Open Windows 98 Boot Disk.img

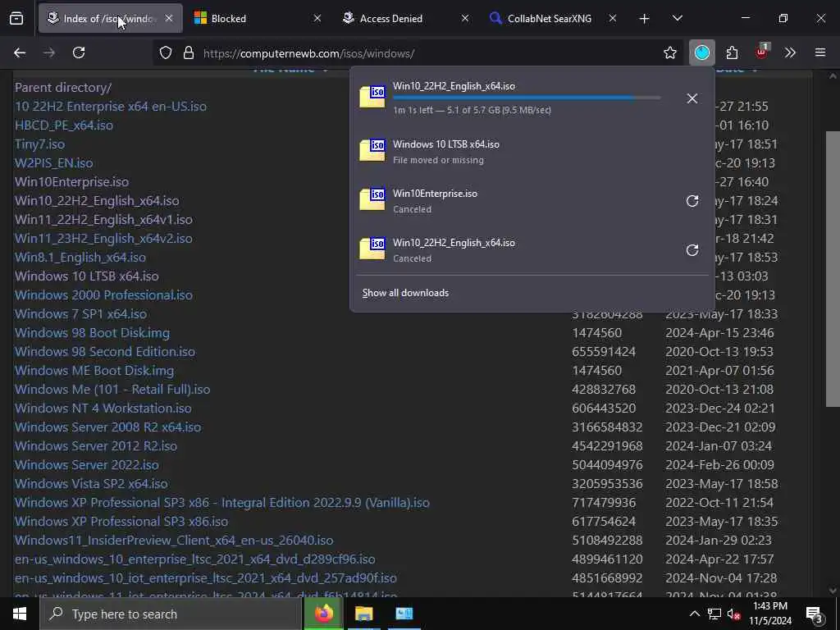pyautogui.click(x=92, y=333)
